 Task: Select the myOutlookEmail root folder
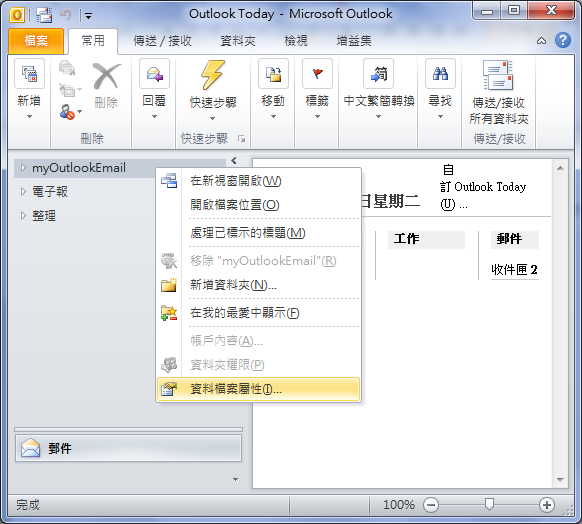tap(79, 168)
